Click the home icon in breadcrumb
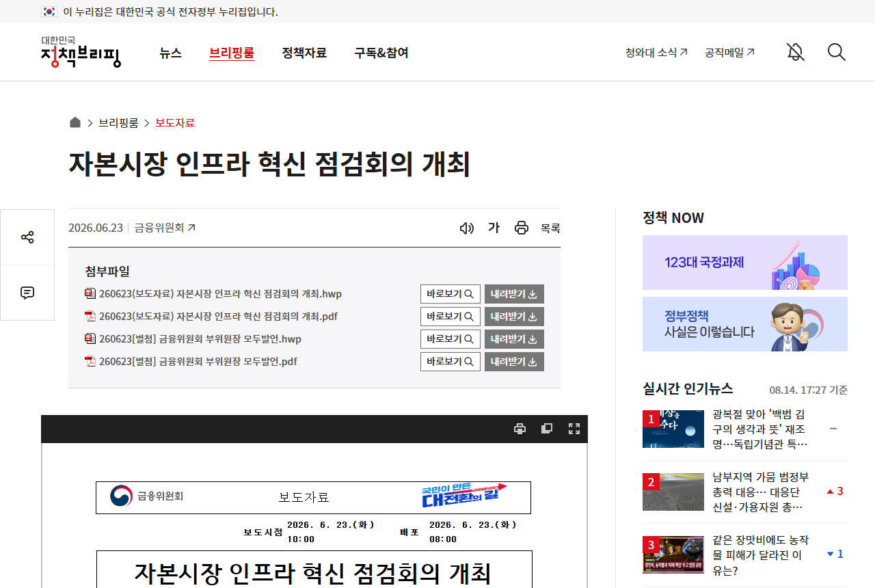 pos(75,122)
